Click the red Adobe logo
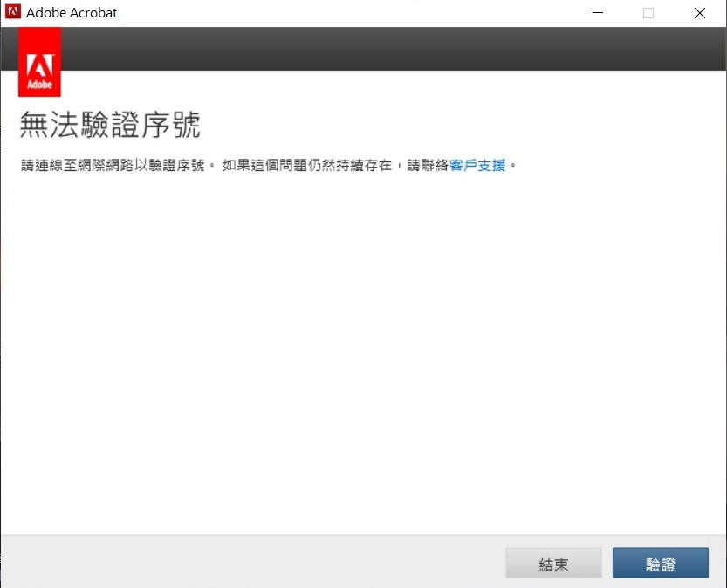Image resolution: width=727 pixels, height=588 pixels. [x=39, y=62]
